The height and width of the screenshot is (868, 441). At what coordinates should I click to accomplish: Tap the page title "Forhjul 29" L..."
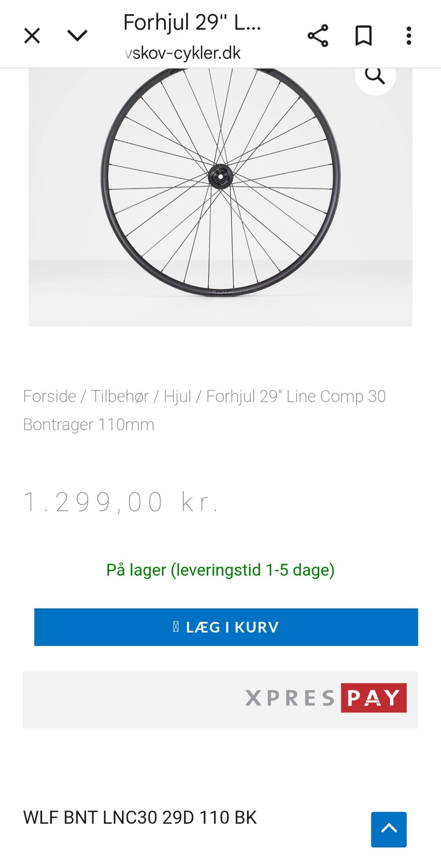click(192, 22)
